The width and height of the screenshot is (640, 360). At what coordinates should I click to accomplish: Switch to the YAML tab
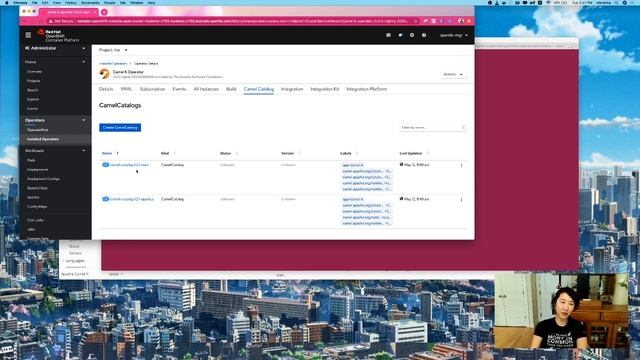[x=126, y=89]
